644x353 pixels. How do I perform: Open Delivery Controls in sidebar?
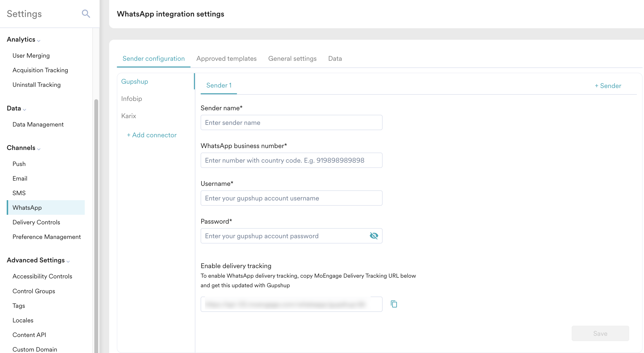pos(36,222)
